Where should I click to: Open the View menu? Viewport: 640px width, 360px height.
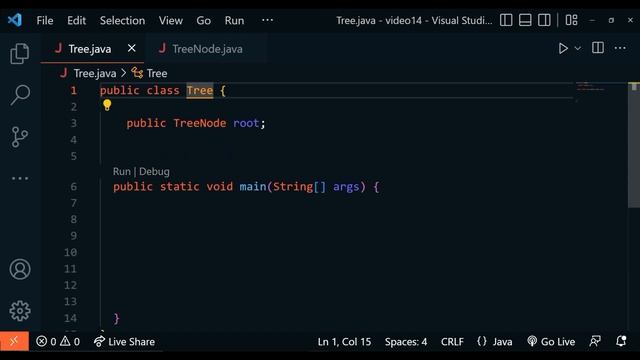pos(171,20)
